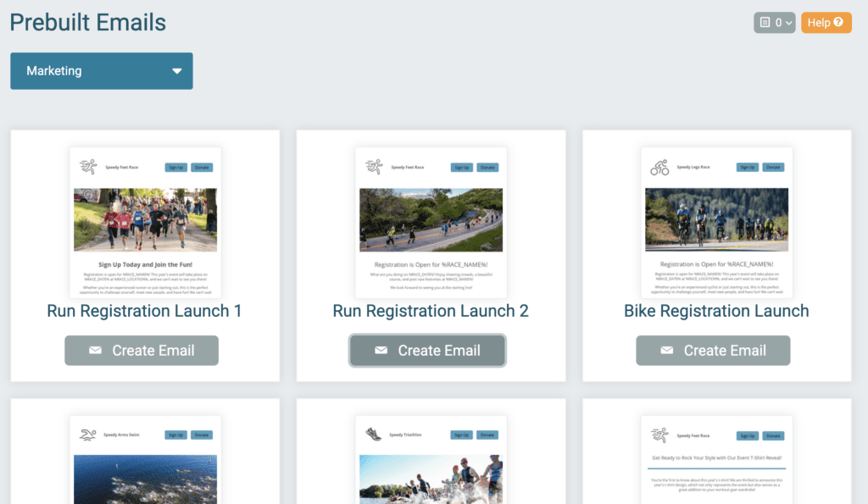Select the "Bike Registration Launch" title
Image resolution: width=868 pixels, height=504 pixels.
tap(716, 311)
